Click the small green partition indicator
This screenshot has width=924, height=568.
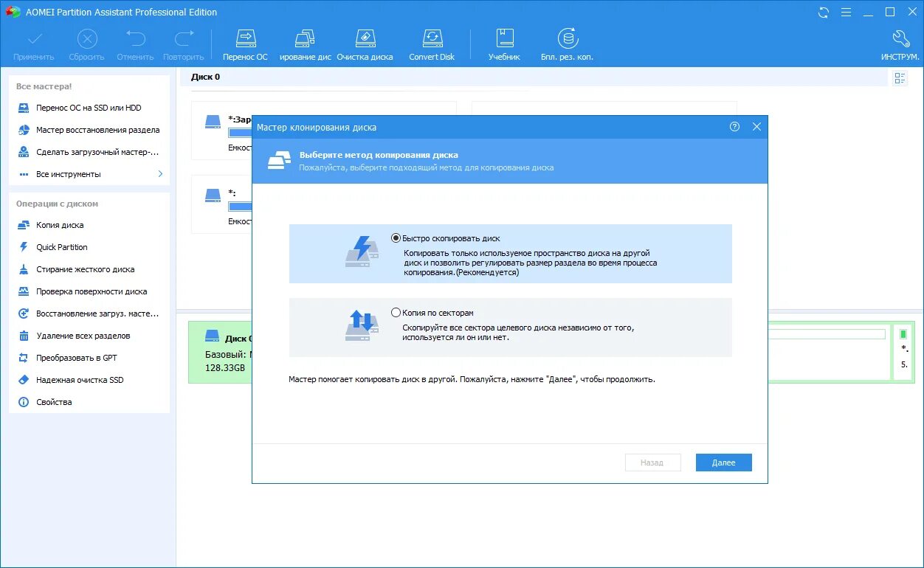point(903,334)
